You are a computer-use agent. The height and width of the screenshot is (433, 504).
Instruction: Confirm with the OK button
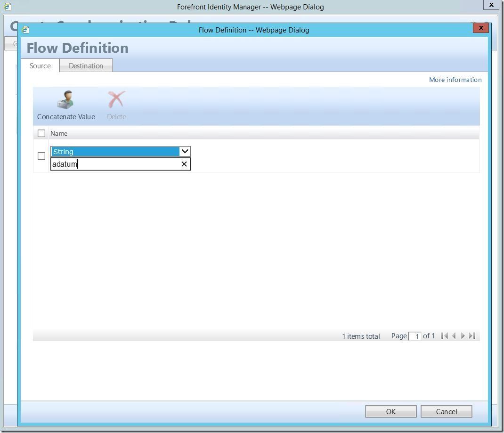click(391, 411)
